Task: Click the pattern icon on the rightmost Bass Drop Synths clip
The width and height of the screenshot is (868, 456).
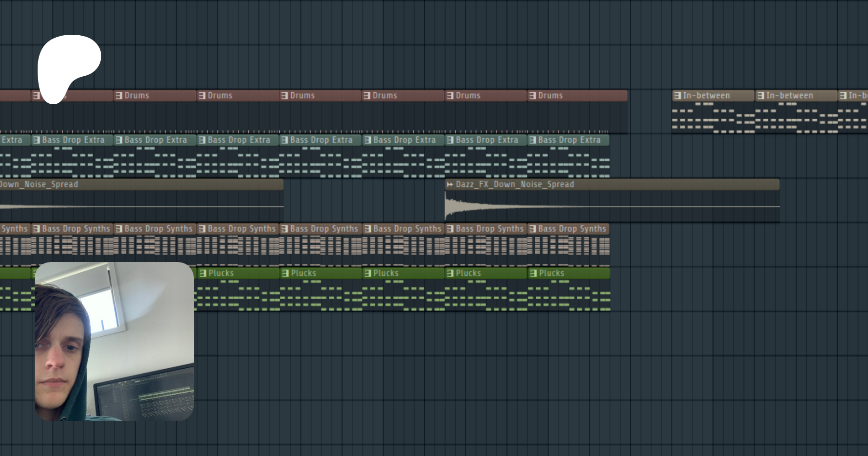Action: tap(532, 229)
